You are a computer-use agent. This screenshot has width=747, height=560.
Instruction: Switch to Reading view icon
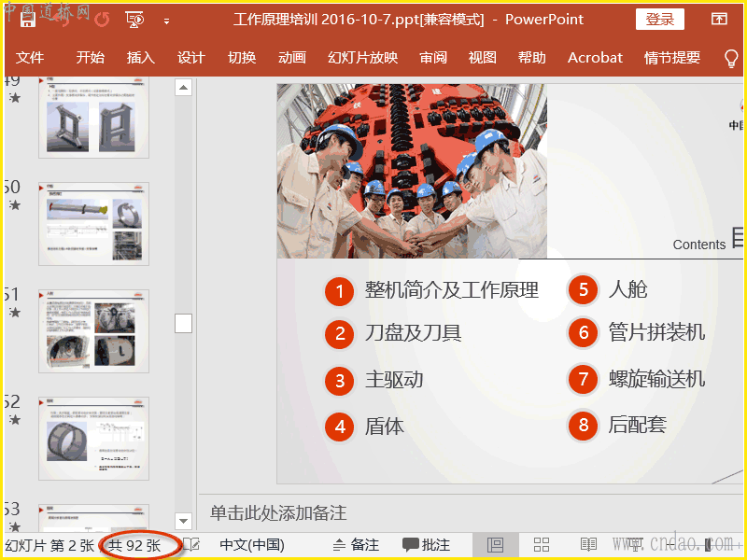(x=589, y=545)
